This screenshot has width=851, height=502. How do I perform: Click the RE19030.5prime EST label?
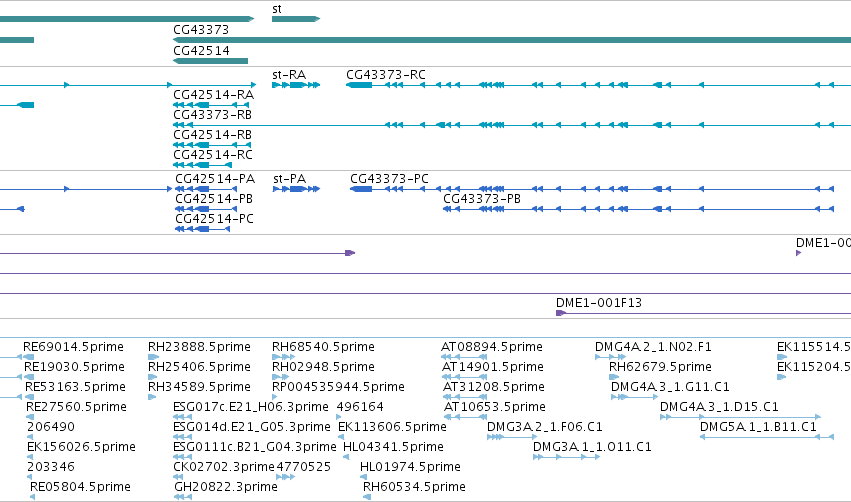[74, 367]
